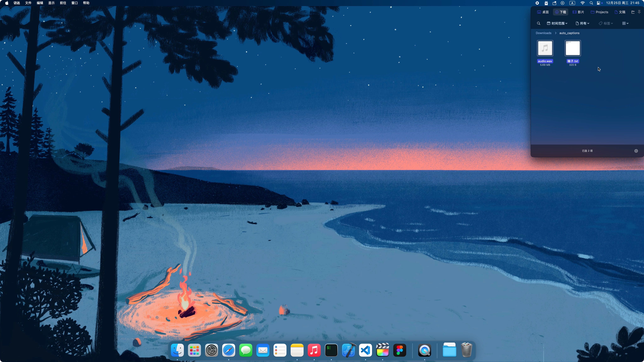Launch Visual Studio Code from the Dock
Viewport: 644px width, 362px height.
coord(366,350)
